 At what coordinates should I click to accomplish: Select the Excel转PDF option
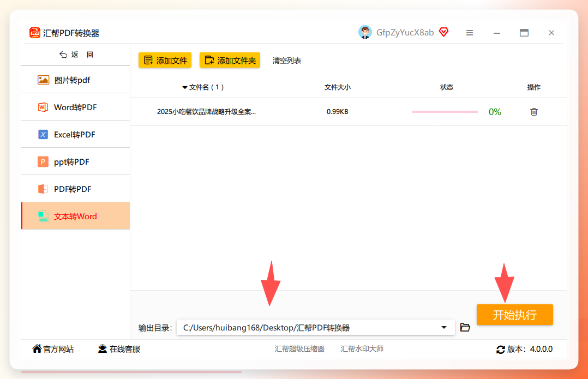click(x=76, y=135)
